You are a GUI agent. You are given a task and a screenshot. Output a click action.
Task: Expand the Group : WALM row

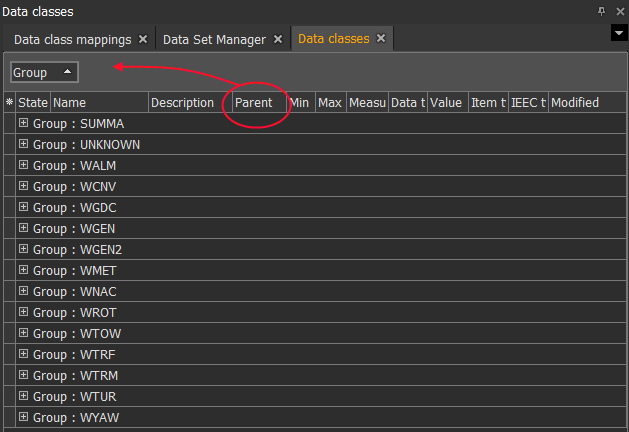coord(24,165)
